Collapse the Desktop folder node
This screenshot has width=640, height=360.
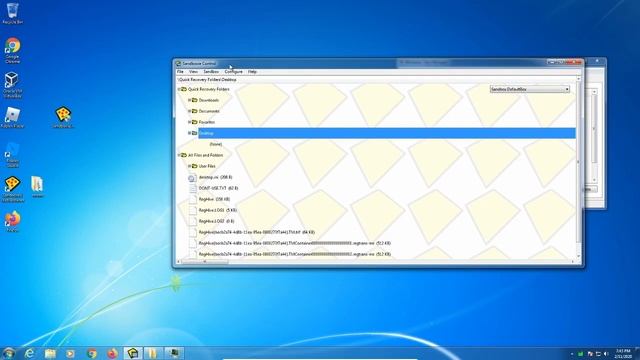click(x=189, y=133)
